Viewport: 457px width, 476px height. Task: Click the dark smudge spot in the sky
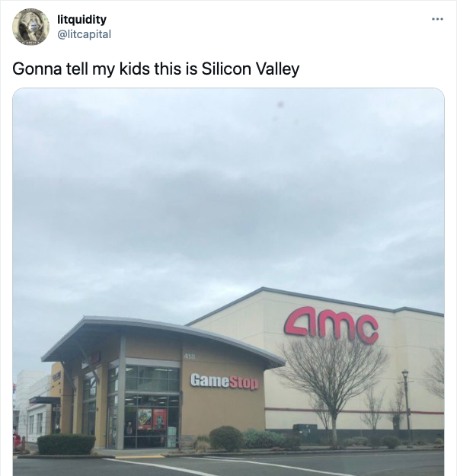281,104
